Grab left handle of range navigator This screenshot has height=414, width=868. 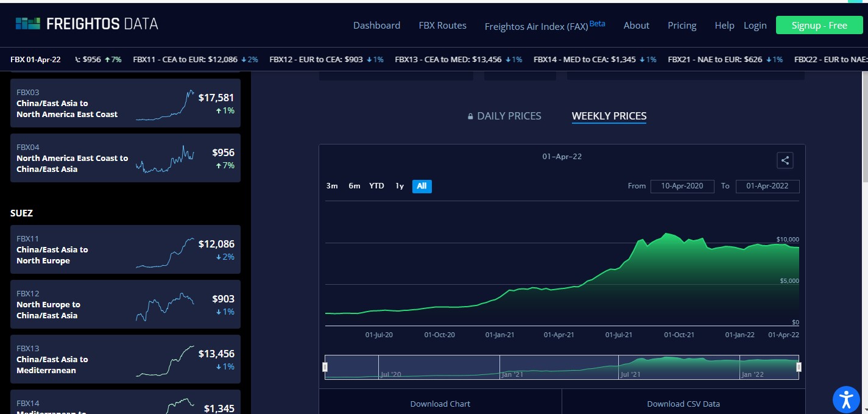pyautogui.click(x=325, y=367)
